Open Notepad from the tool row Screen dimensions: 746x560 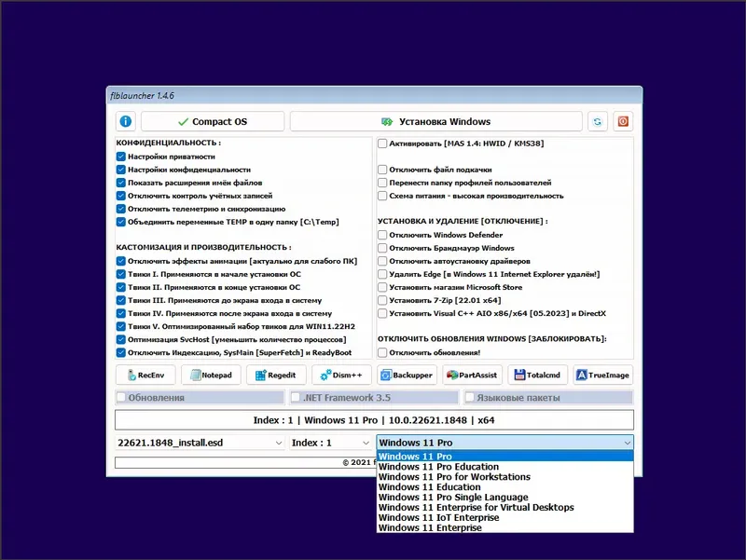(211, 376)
